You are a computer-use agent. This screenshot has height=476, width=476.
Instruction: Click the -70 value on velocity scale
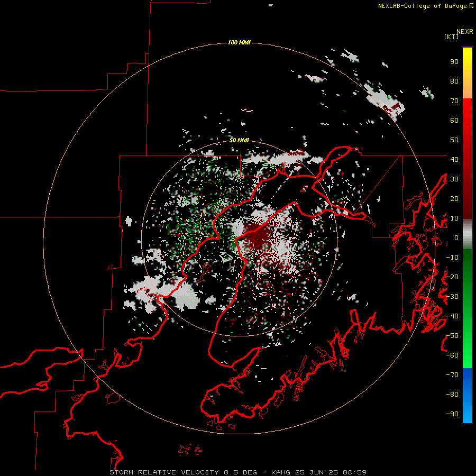point(452,375)
